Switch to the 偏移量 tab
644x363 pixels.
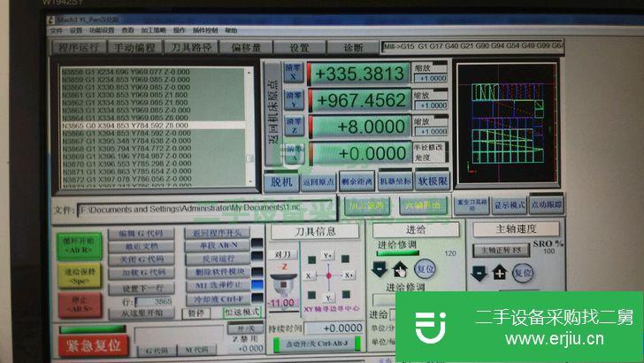tap(246, 47)
